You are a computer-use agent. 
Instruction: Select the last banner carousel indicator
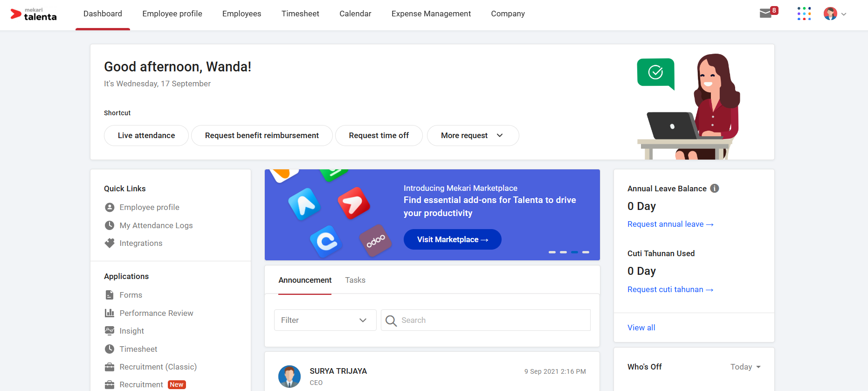(x=586, y=252)
